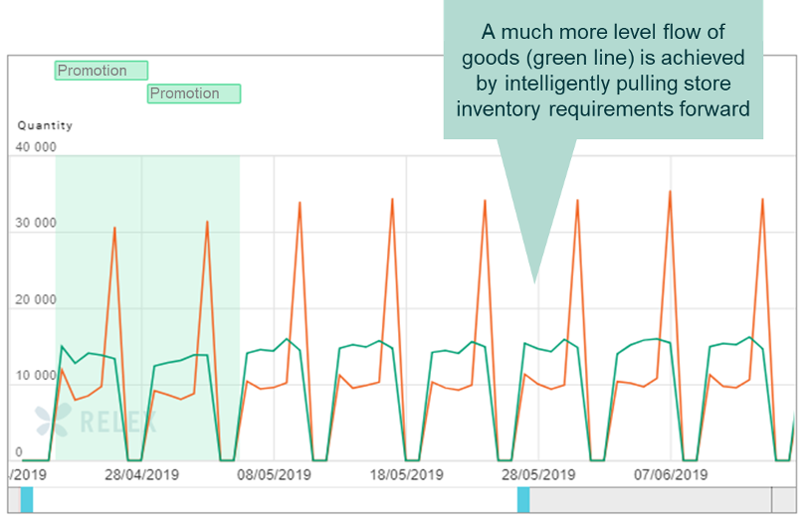The image size is (812, 524).
Task: Select the 07/06/2019 date label
Action: (x=670, y=475)
